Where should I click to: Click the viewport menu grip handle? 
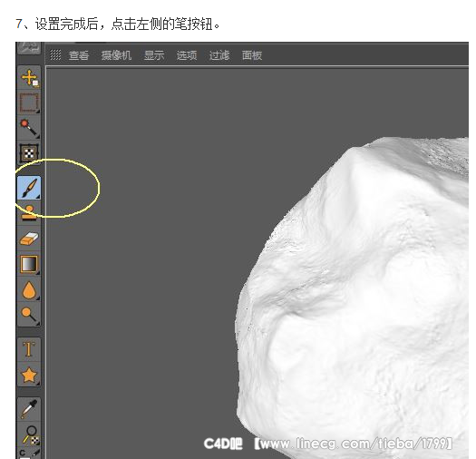(x=55, y=55)
